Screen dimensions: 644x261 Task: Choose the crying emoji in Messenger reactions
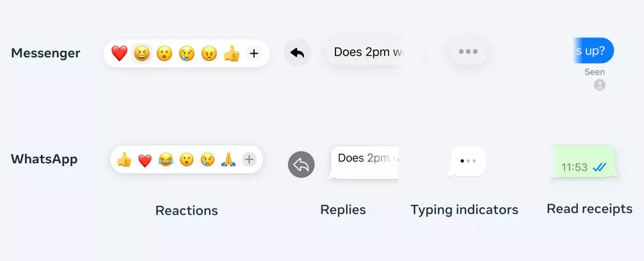click(x=187, y=54)
